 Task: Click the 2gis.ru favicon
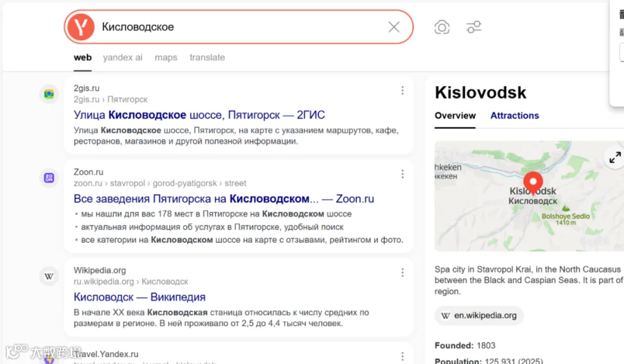[x=49, y=94]
